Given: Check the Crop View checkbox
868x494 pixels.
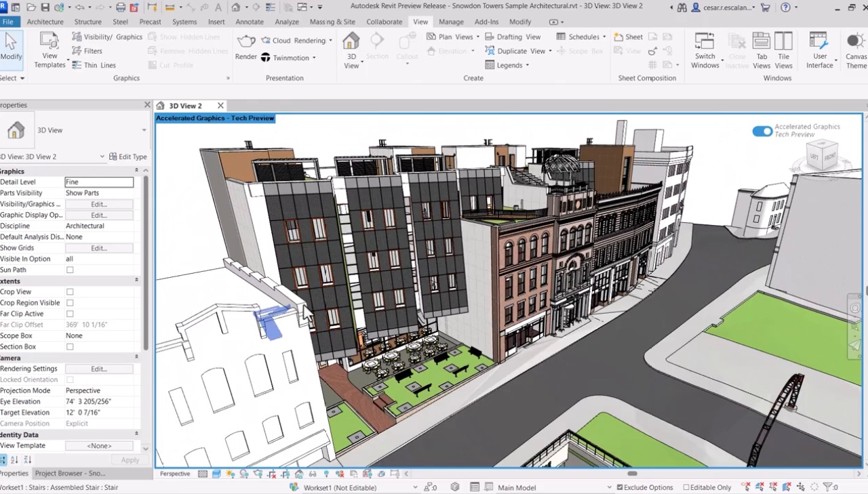Looking at the screenshot, I should pyautogui.click(x=70, y=292).
